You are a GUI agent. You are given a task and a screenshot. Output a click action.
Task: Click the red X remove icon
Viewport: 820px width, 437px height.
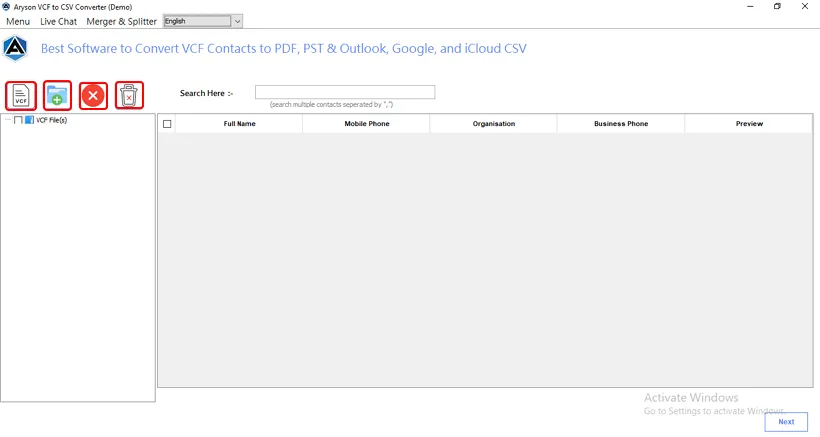[x=93, y=96]
